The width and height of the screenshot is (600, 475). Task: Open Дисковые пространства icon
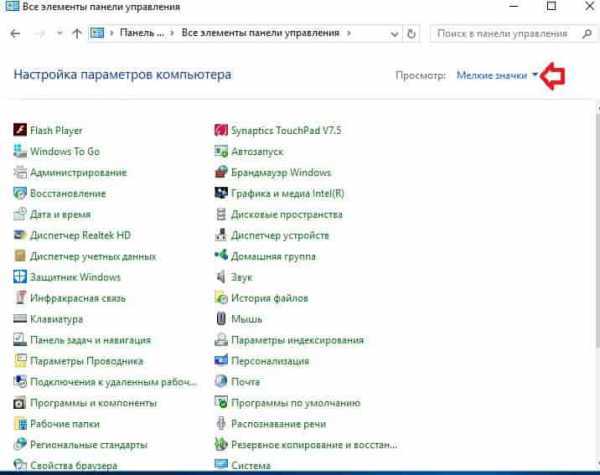221,214
